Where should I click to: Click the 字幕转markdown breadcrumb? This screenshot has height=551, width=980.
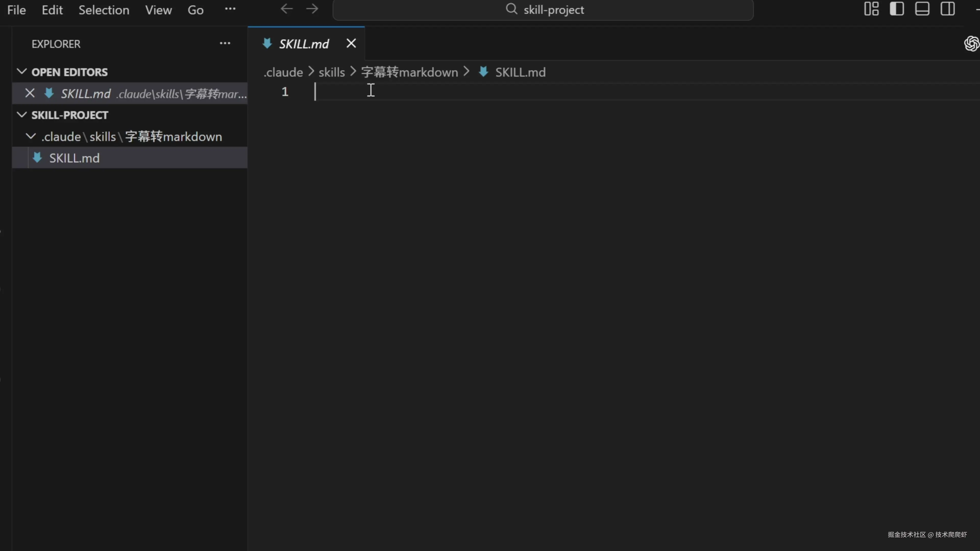409,72
